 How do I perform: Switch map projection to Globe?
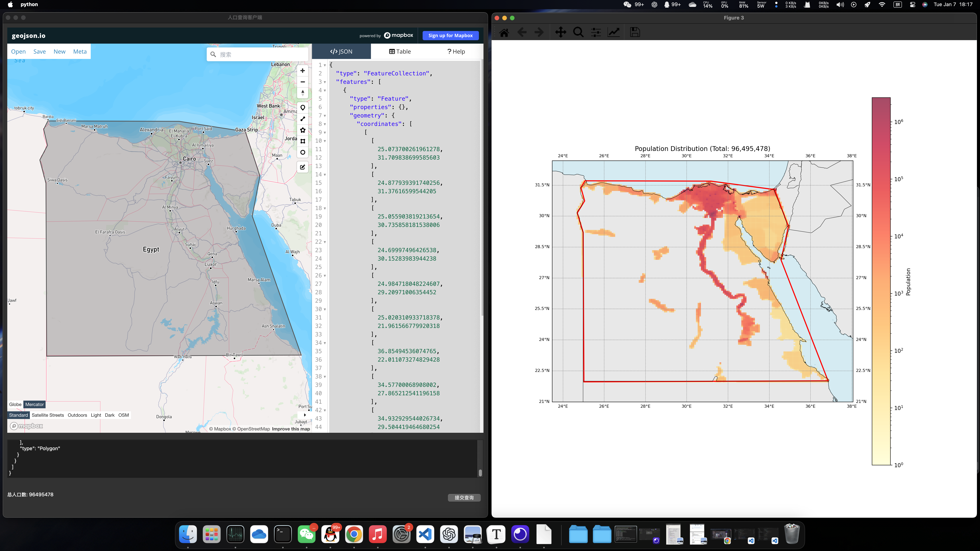[15, 404]
